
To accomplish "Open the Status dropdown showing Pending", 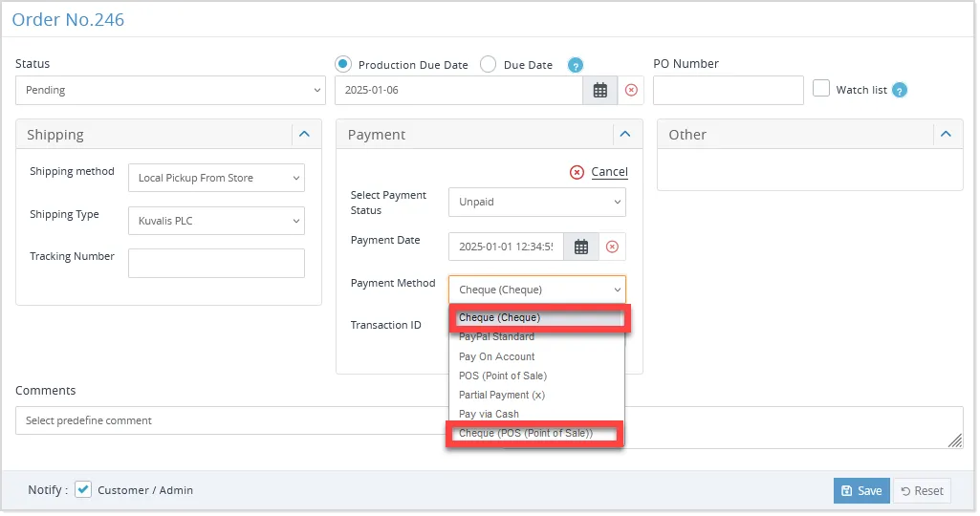I will point(170,90).
